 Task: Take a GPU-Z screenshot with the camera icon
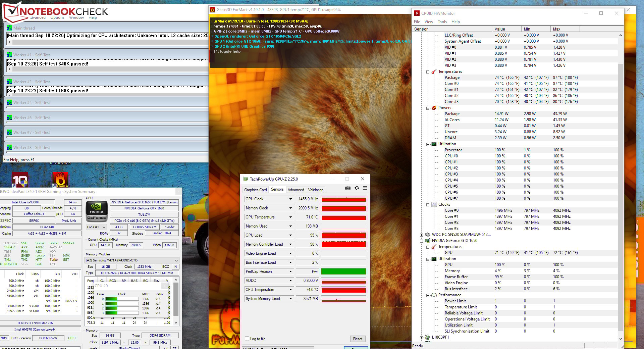[348, 188]
